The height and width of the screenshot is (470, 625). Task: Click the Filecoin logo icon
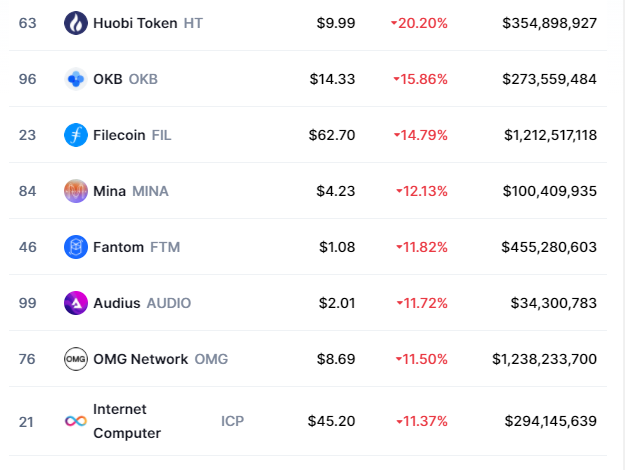tap(76, 134)
